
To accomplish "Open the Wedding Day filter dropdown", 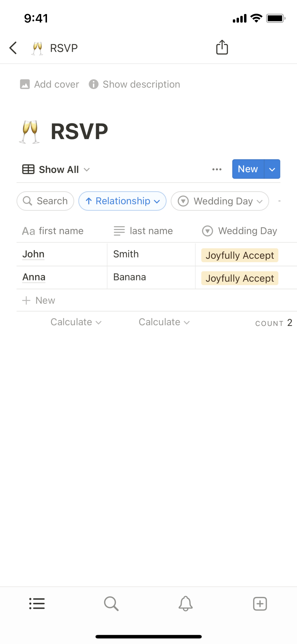I will pos(220,201).
